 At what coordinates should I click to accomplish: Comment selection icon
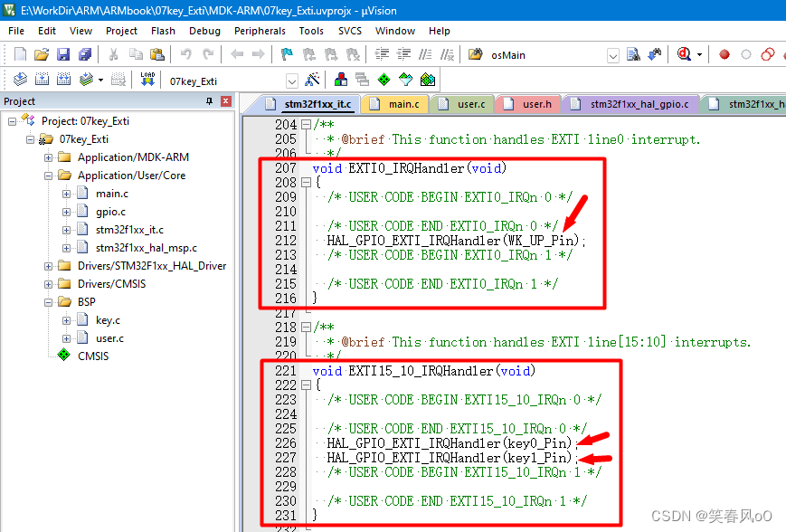(x=425, y=54)
